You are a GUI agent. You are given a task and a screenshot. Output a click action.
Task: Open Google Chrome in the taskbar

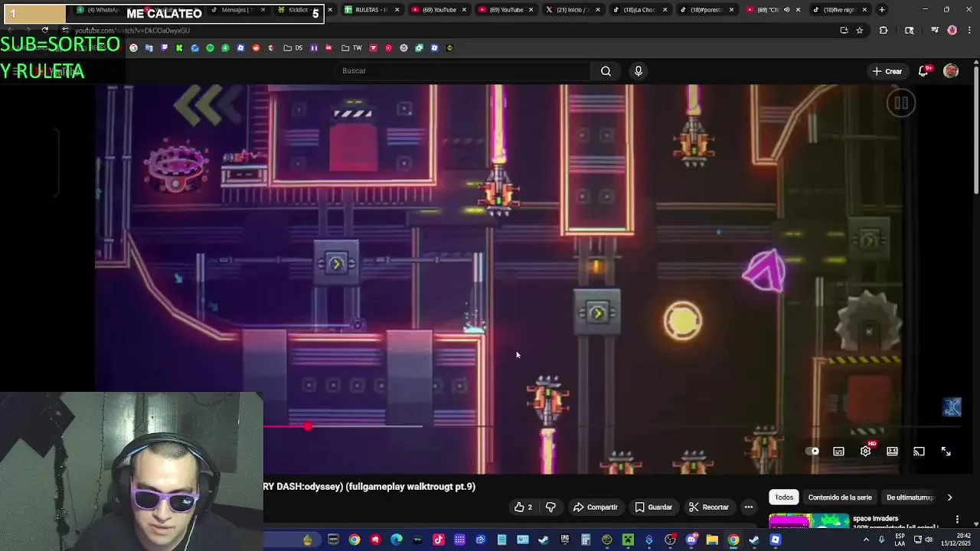tap(354, 540)
